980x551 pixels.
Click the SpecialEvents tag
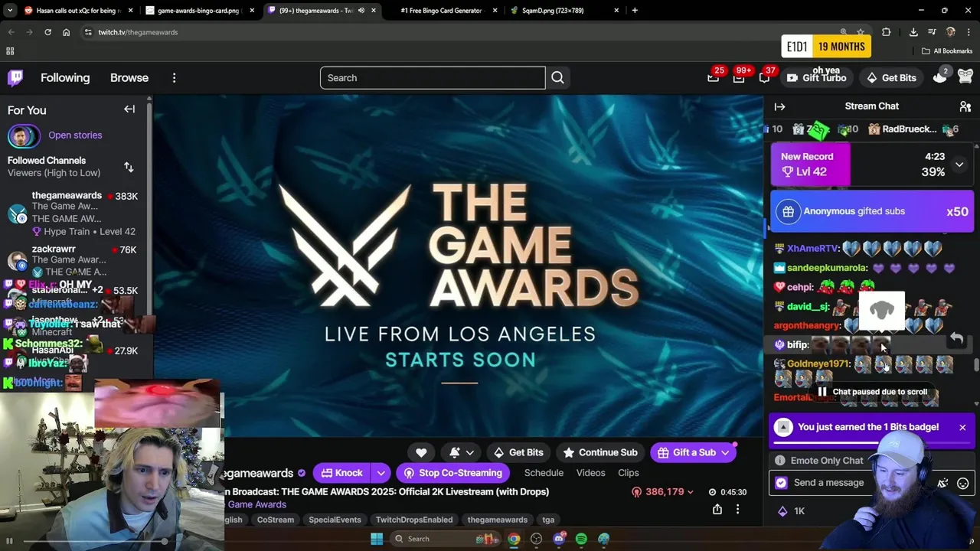[x=335, y=520]
